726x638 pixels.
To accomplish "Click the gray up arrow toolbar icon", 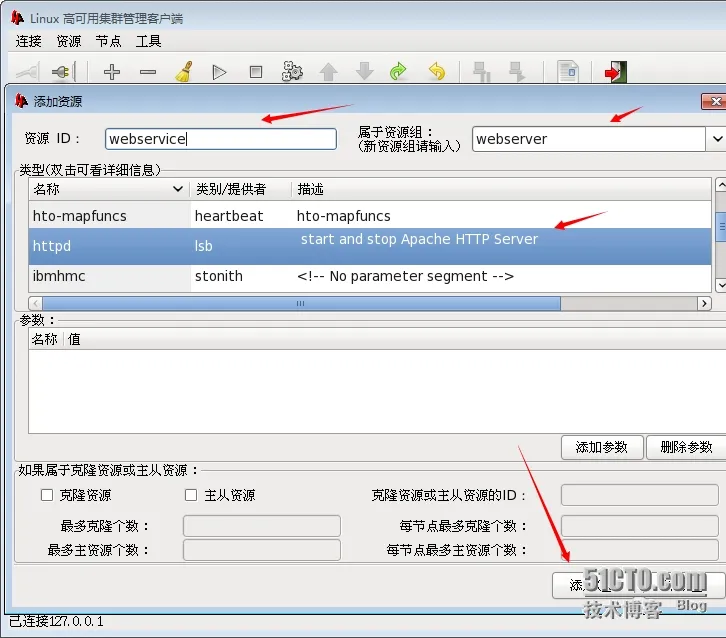I will click(329, 72).
